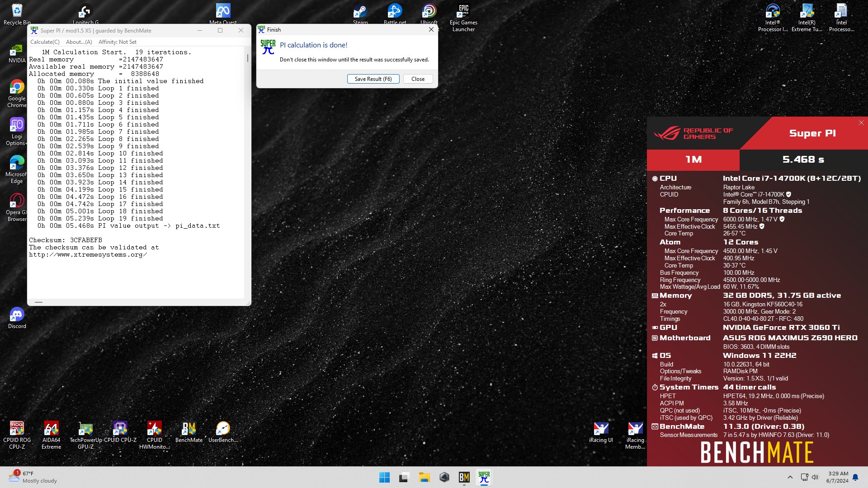The image size is (868, 488).
Task: Open TechPowerUp GPU-Z shortcut
Action: [x=85, y=435]
